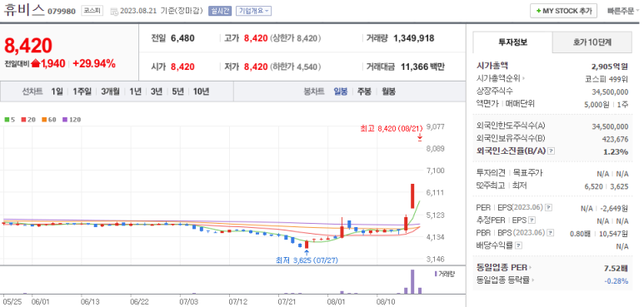Select the 월봉 monthly candlestick option

[388, 92]
